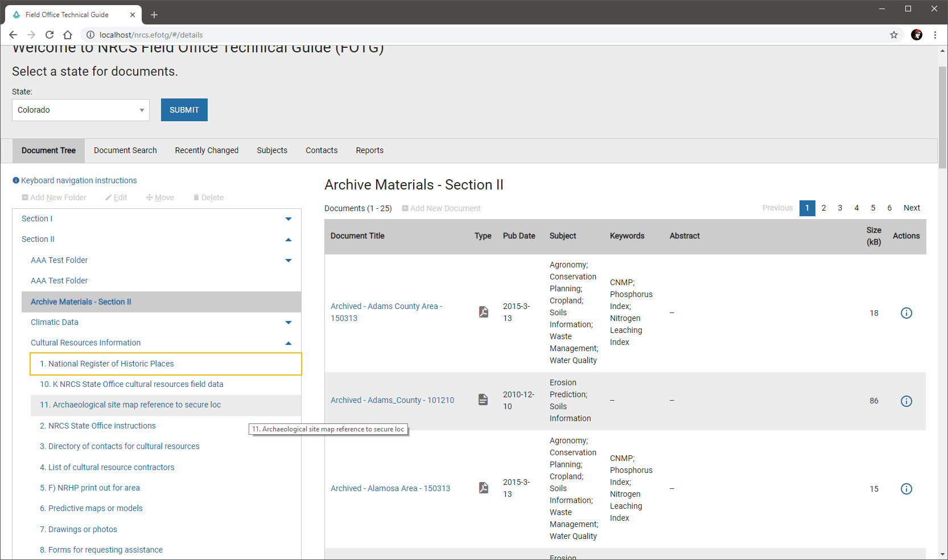Expand the Climatic Data folder
Screen dimensions: 948x560
288,323
